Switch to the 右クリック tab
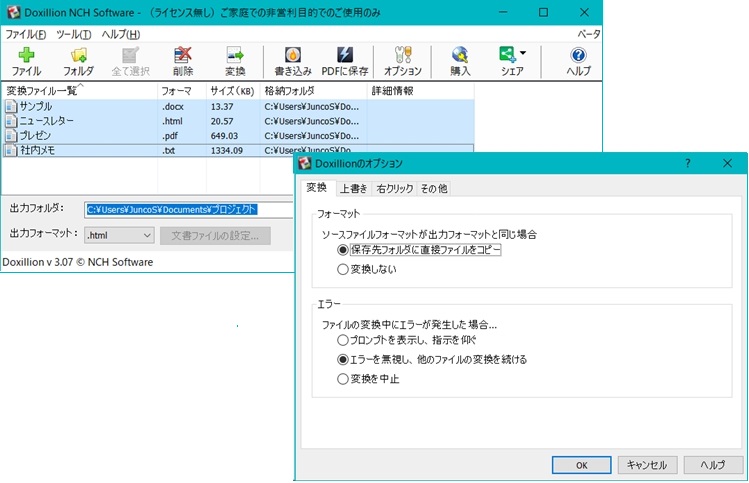This screenshot has height=483, width=749. pyautogui.click(x=395, y=189)
